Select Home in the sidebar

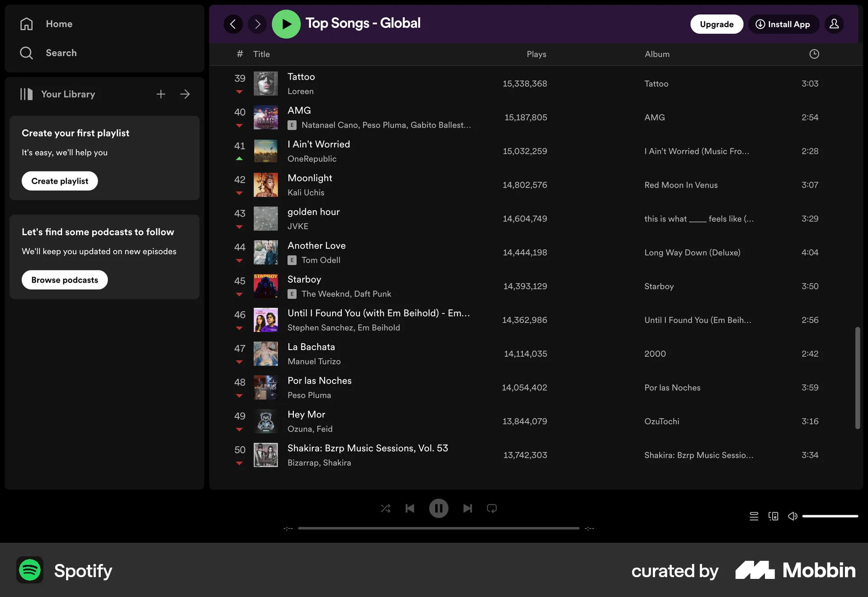(59, 24)
